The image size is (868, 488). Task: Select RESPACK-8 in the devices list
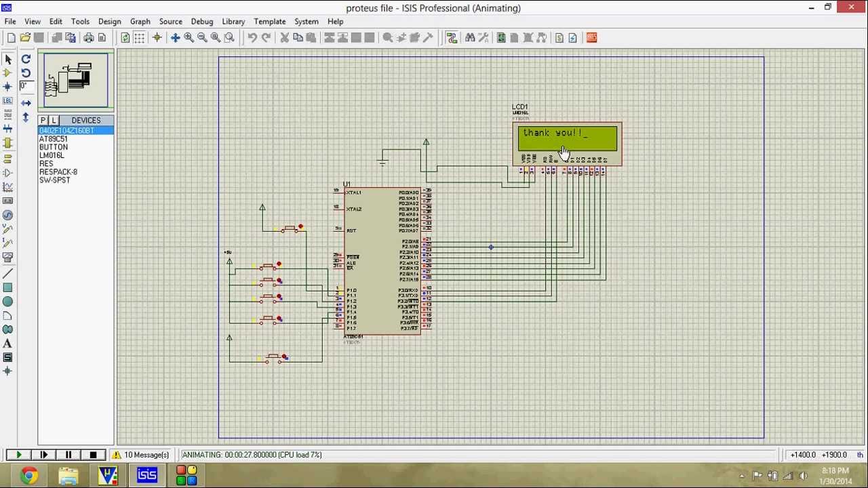pos(75,172)
